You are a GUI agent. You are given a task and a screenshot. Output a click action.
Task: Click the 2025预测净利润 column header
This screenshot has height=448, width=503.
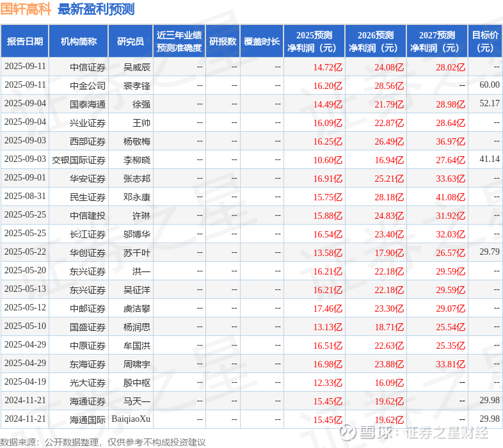[314, 42]
